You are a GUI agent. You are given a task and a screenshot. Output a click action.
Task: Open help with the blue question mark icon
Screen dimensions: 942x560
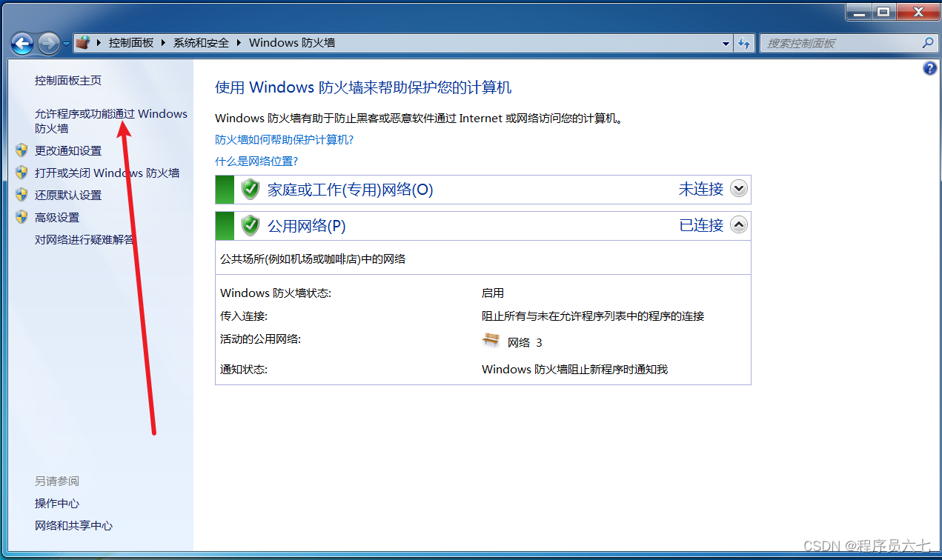pos(930,68)
